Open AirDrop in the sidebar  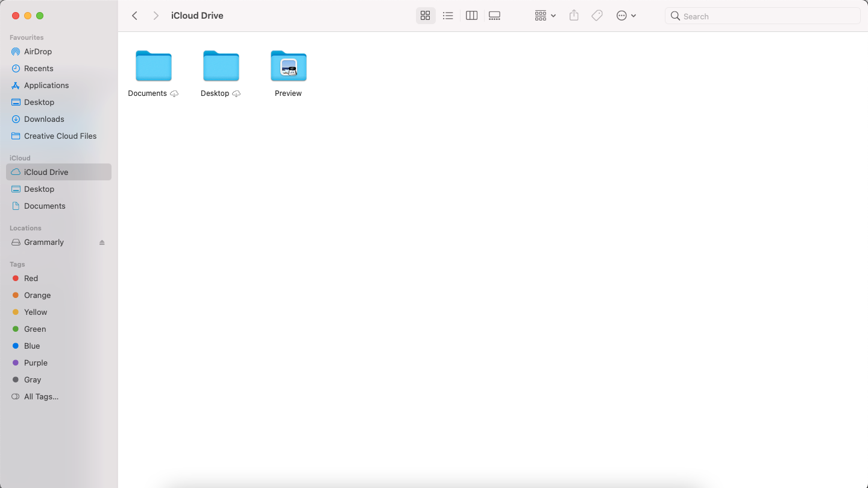tap(58, 52)
